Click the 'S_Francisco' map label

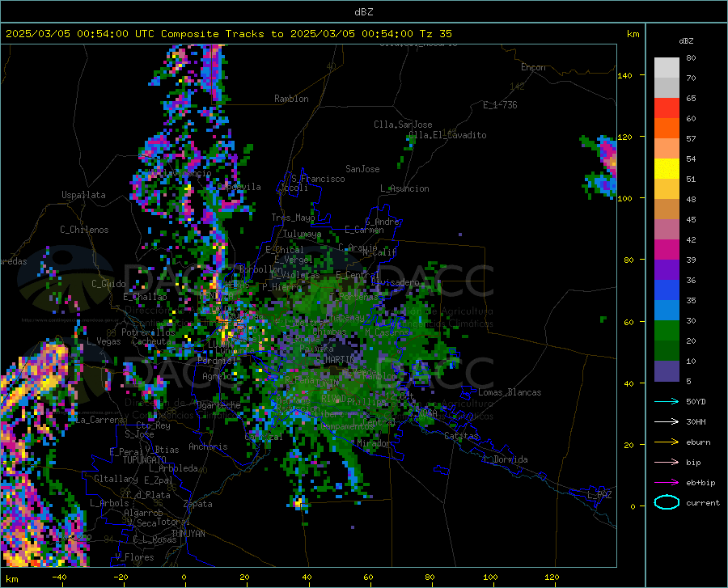coord(318,179)
